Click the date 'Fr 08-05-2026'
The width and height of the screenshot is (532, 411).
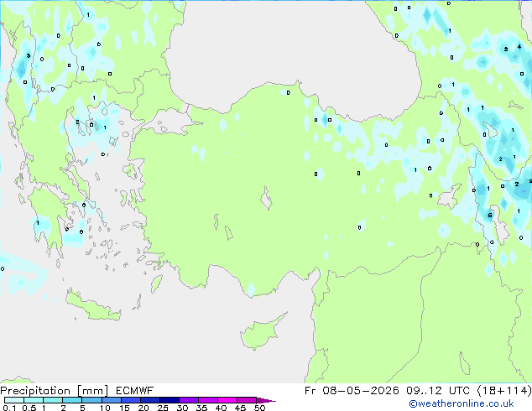352,391
